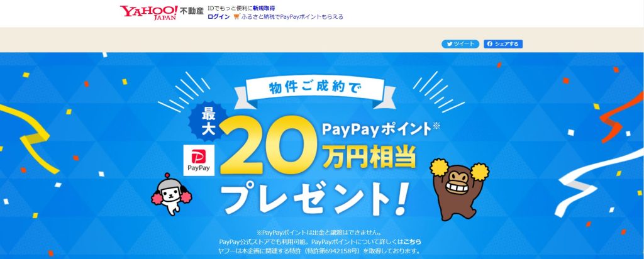Click the Facebook シェアする button

(502, 44)
